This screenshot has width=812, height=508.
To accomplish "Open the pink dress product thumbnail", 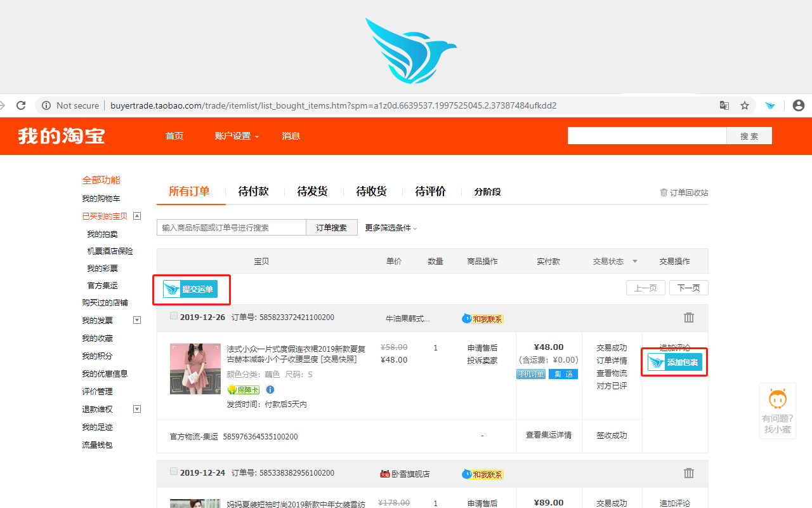I will coord(195,369).
